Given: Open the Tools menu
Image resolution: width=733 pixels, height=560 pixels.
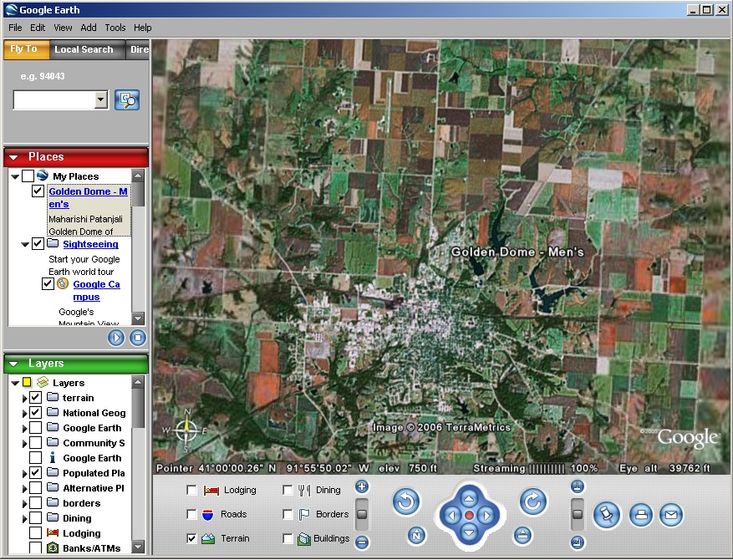Looking at the screenshot, I should pyautogui.click(x=115, y=28).
